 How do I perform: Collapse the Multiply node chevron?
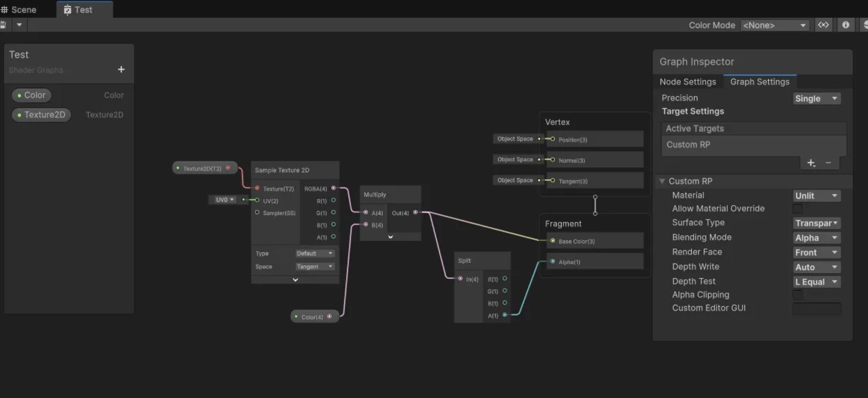(390, 237)
